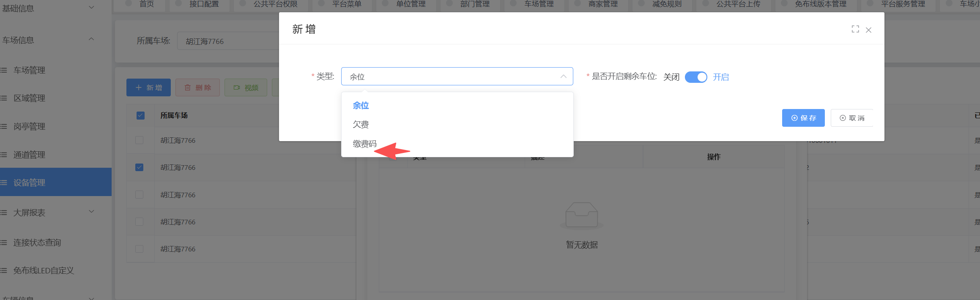Switch to the 部门管理 tab

(x=470, y=4)
